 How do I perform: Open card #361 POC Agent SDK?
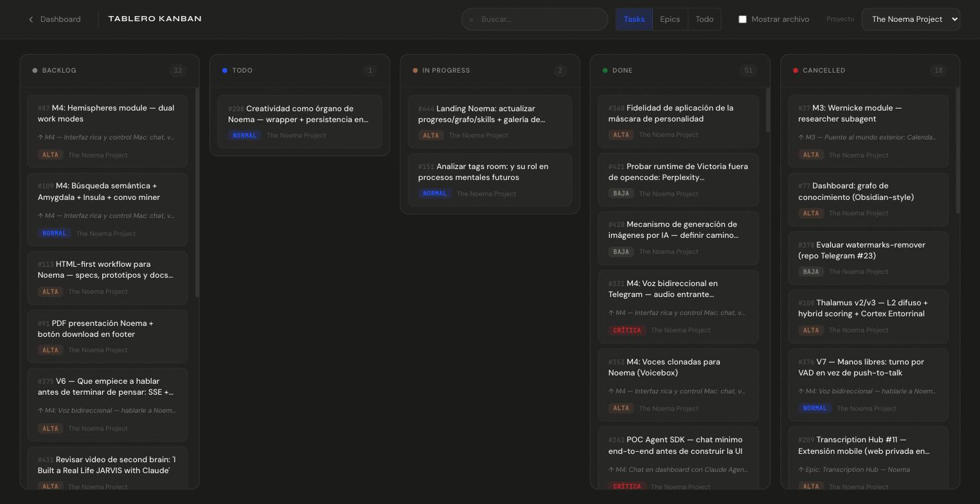[678, 458]
